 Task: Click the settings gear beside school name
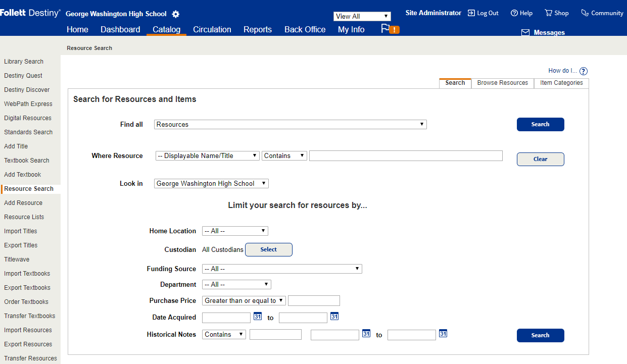pos(175,14)
